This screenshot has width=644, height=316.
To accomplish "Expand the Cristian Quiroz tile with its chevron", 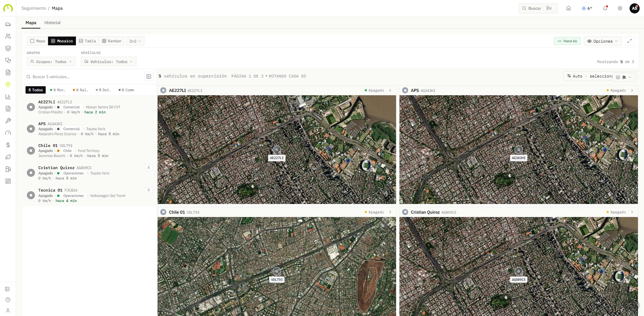I will click(632, 212).
